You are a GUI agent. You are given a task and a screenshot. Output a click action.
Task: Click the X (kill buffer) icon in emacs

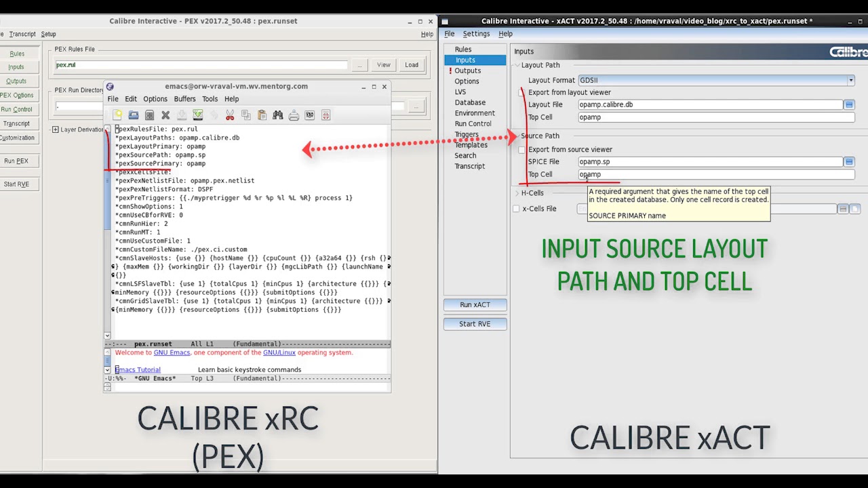point(165,115)
